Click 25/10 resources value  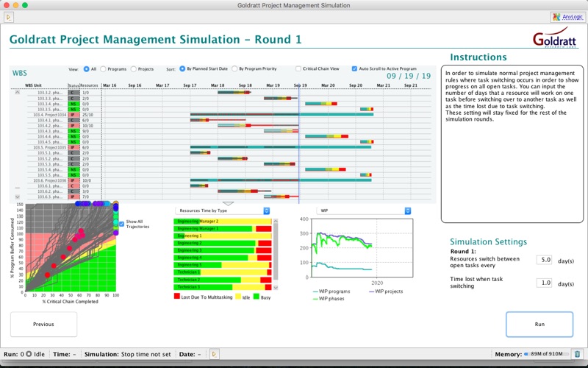pyautogui.click(x=87, y=115)
